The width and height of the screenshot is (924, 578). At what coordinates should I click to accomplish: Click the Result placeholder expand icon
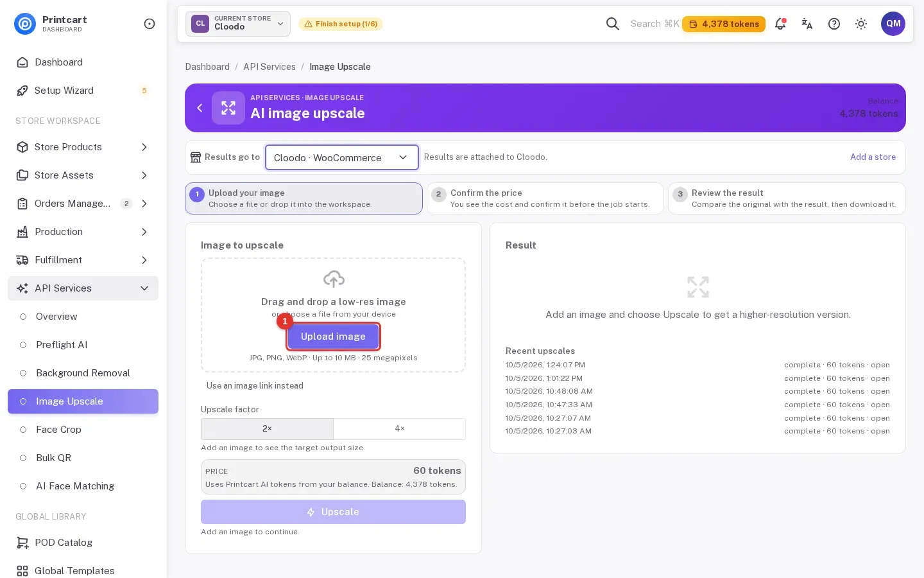(698, 287)
